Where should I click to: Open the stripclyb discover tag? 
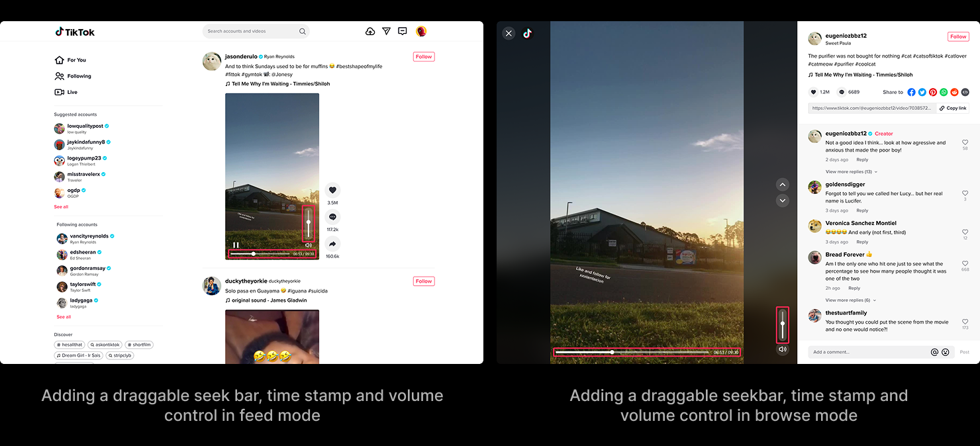[x=120, y=355]
